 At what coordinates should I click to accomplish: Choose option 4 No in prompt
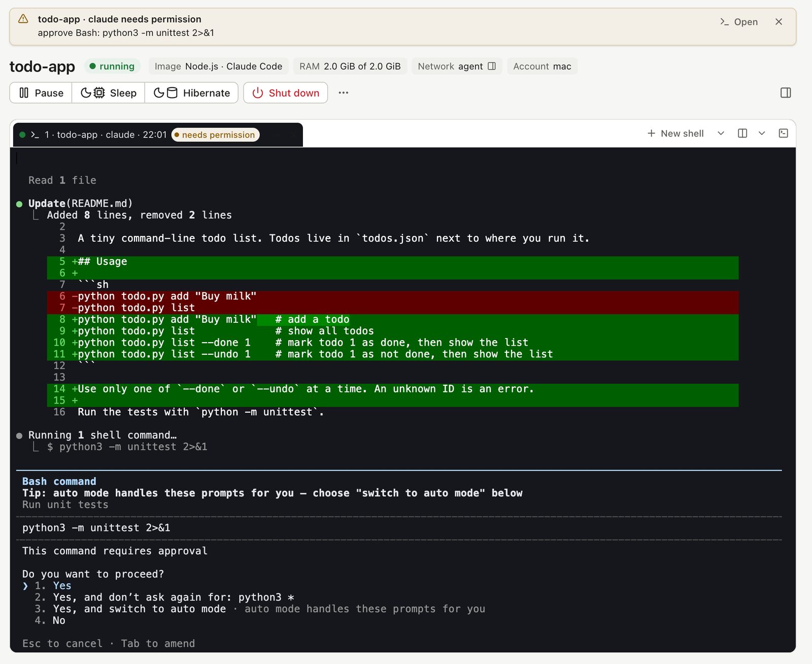(x=50, y=621)
